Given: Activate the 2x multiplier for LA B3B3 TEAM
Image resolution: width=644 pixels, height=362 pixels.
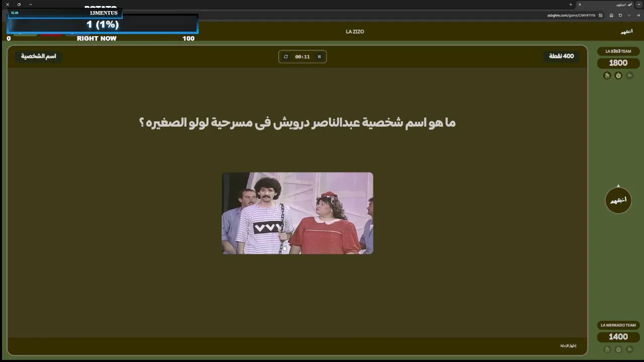Looking at the screenshot, I should (629, 75).
